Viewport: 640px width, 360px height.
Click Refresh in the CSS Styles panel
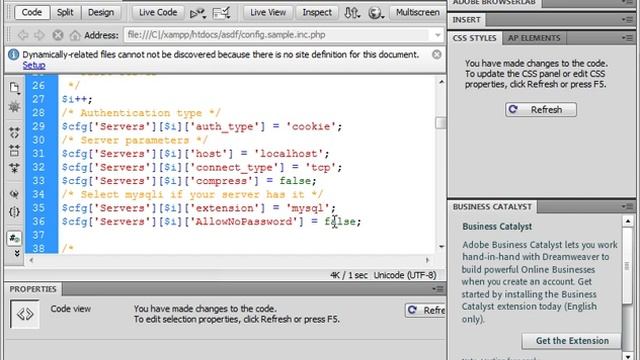[541, 110]
